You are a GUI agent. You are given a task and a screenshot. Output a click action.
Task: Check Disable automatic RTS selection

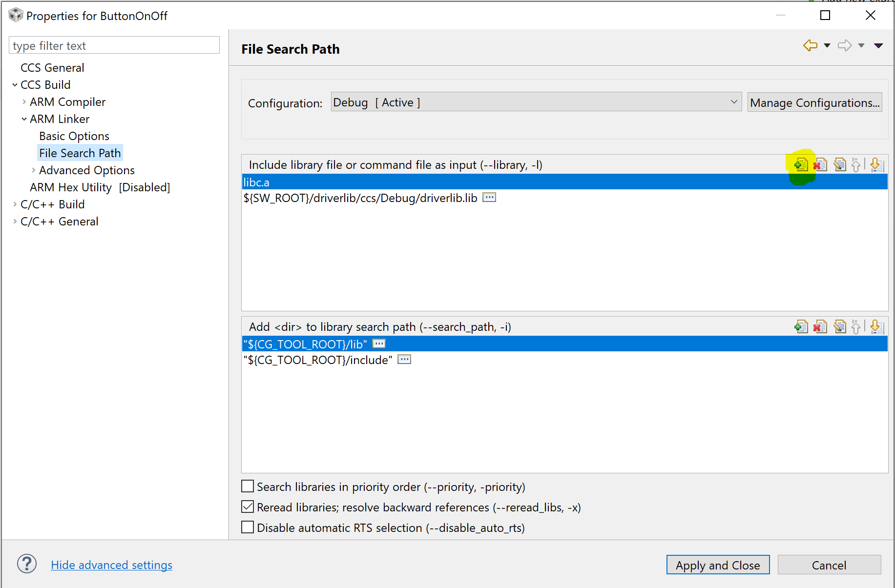pos(248,527)
